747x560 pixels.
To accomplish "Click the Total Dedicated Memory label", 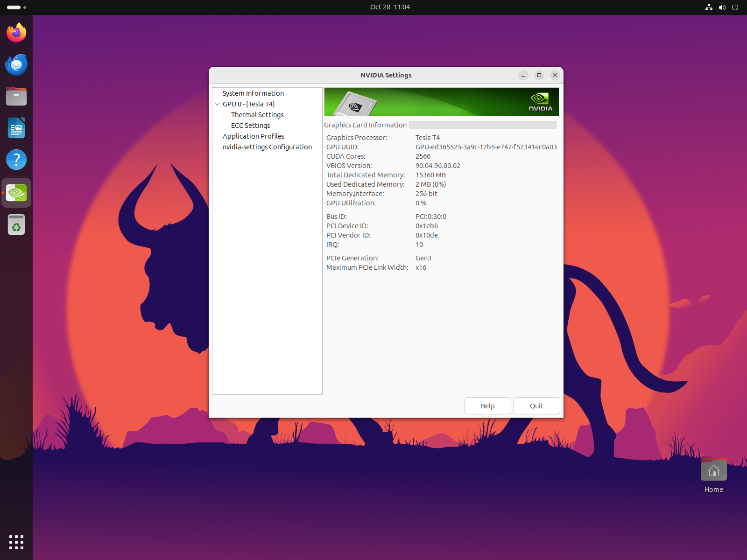I will 366,175.
